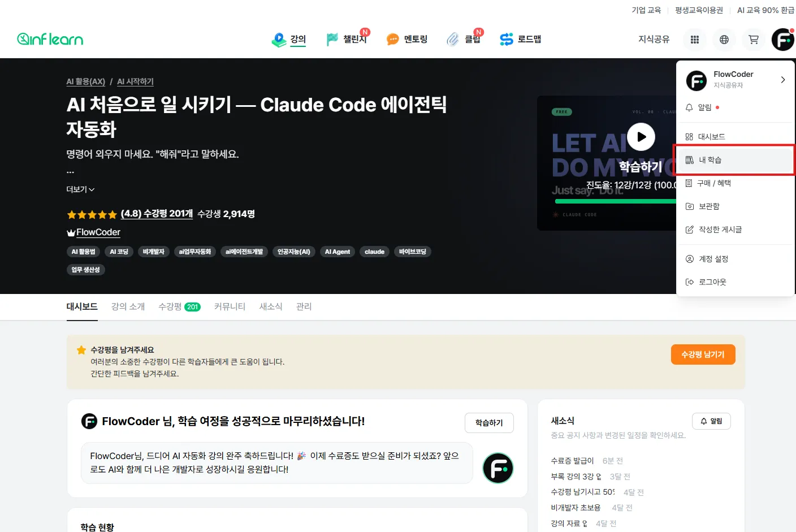Click the FlowCoder instructor link
Image resolution: width=796 pixels, height=532 pixels.
98,232
